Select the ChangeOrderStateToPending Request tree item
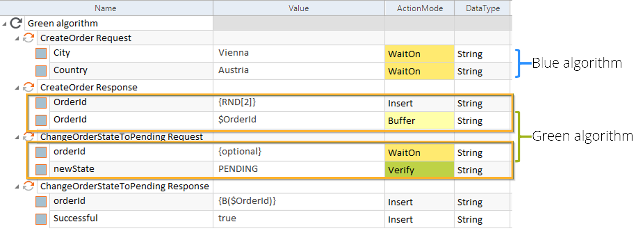 point(121,137)
